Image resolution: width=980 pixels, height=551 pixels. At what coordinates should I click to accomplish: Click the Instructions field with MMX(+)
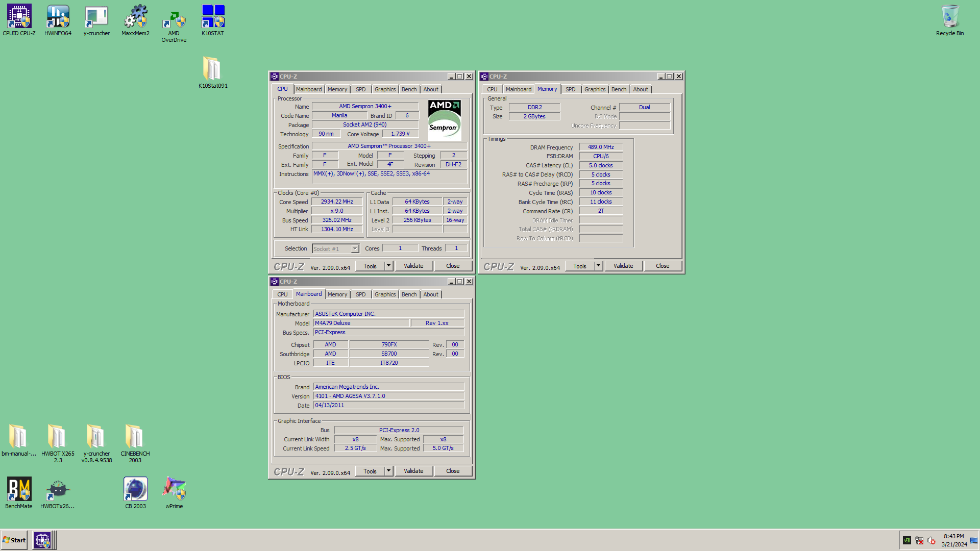coord(389,177)
